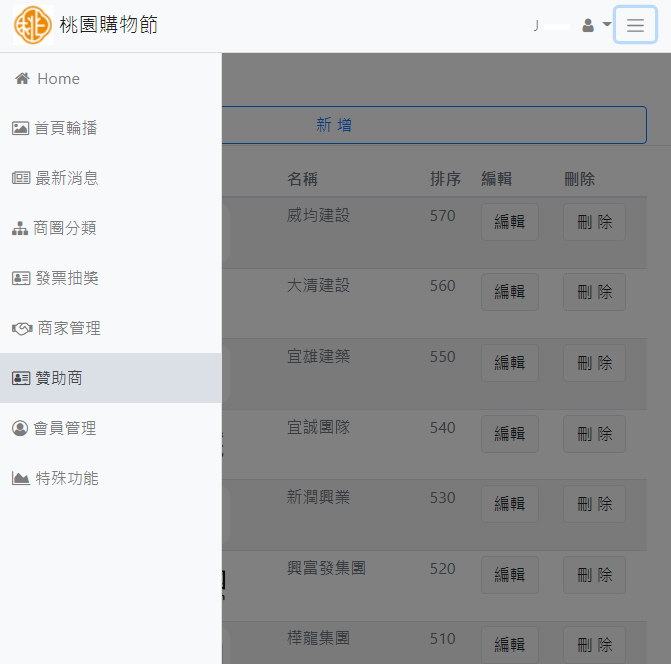The height and width of the screenshot is (664, 671).
Task: Click the 樺龍集團 name cell
Action: tap(318, 638)
